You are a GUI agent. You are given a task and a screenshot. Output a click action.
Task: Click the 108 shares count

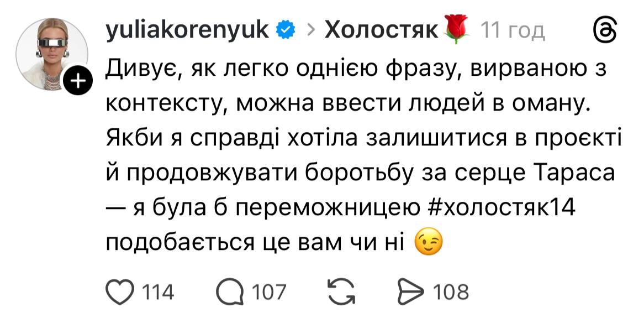[450, 291]
